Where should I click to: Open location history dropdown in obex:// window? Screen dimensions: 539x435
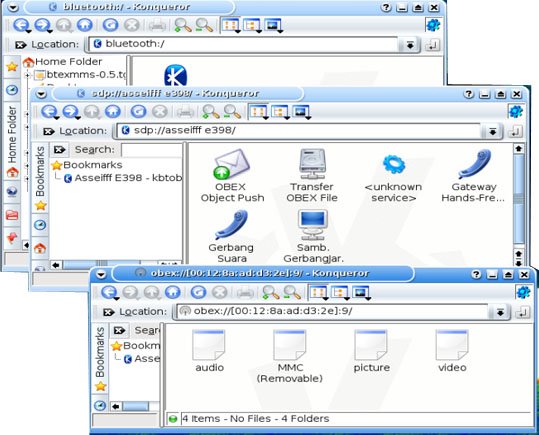(x=500, y=312)
